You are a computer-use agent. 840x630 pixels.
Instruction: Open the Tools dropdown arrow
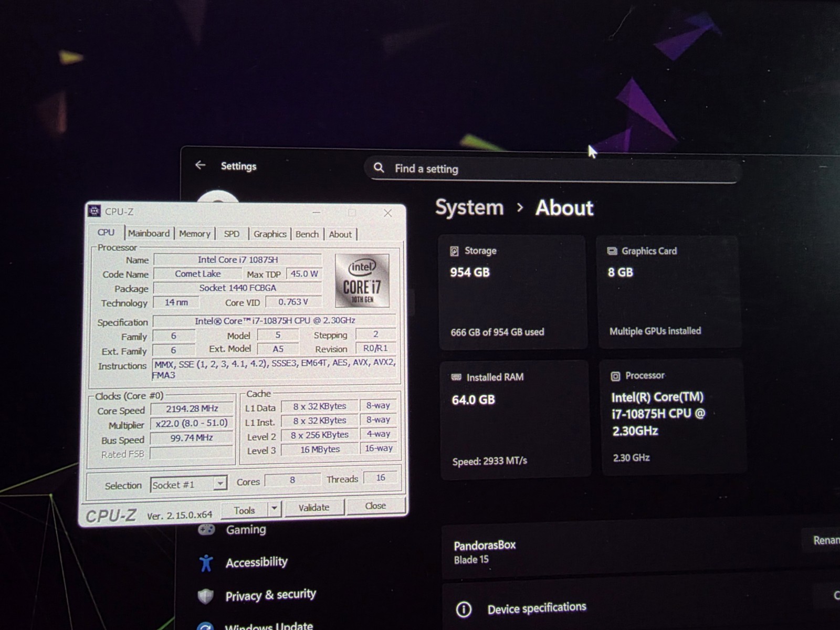coord(274,509)
